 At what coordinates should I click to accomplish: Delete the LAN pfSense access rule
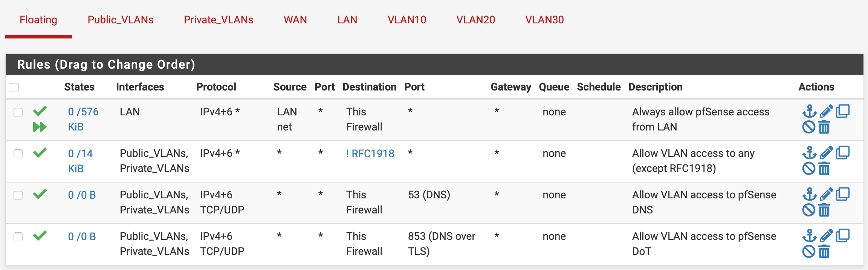[x=824, y=127]
